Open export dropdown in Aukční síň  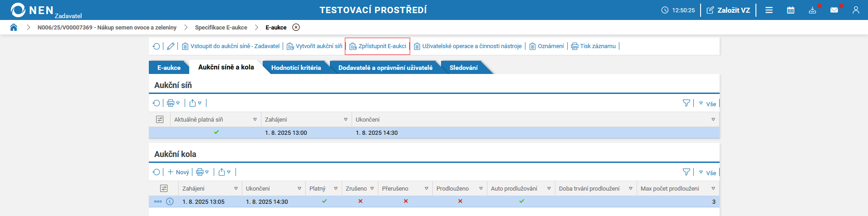[x=195, y=103]
